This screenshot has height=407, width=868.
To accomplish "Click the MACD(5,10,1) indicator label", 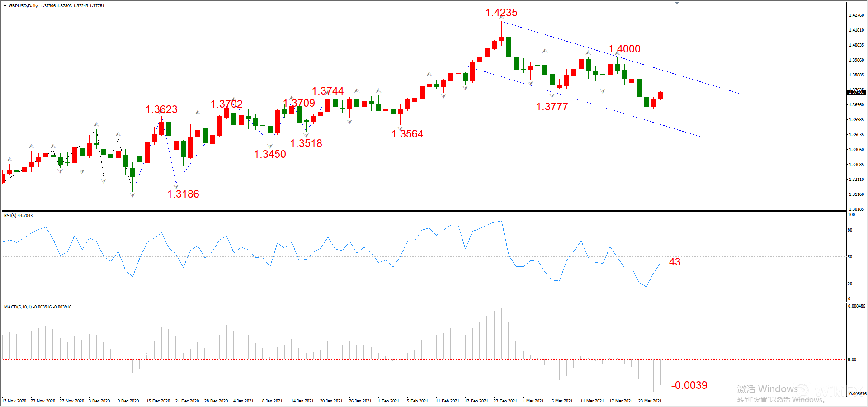I will tap(38, 307).
